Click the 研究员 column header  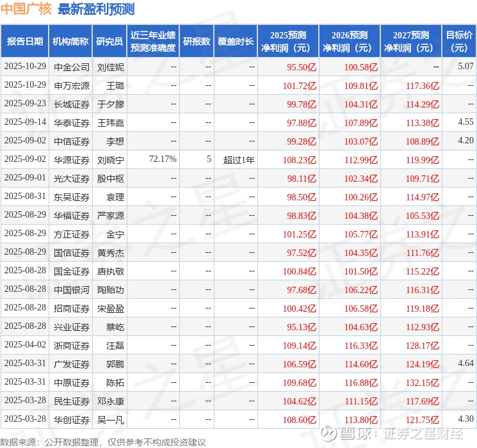(109, 42)
